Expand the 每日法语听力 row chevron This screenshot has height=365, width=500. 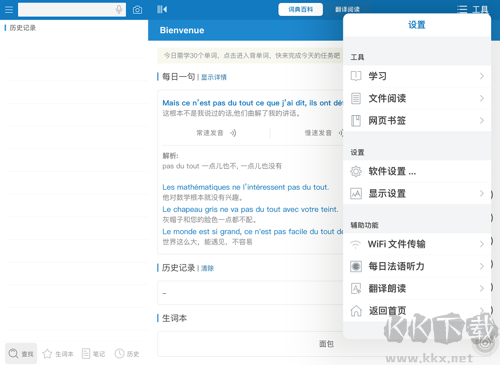pos(482,266)
